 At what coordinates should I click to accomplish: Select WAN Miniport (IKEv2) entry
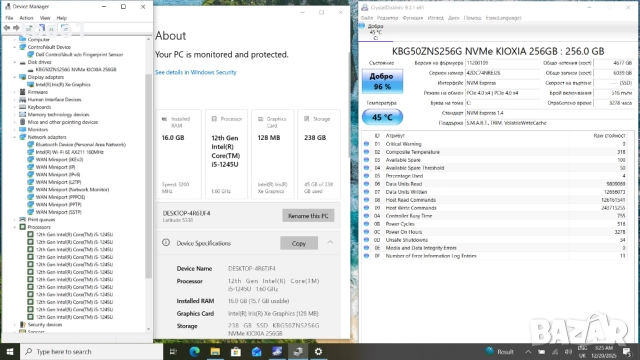[59, 160]
